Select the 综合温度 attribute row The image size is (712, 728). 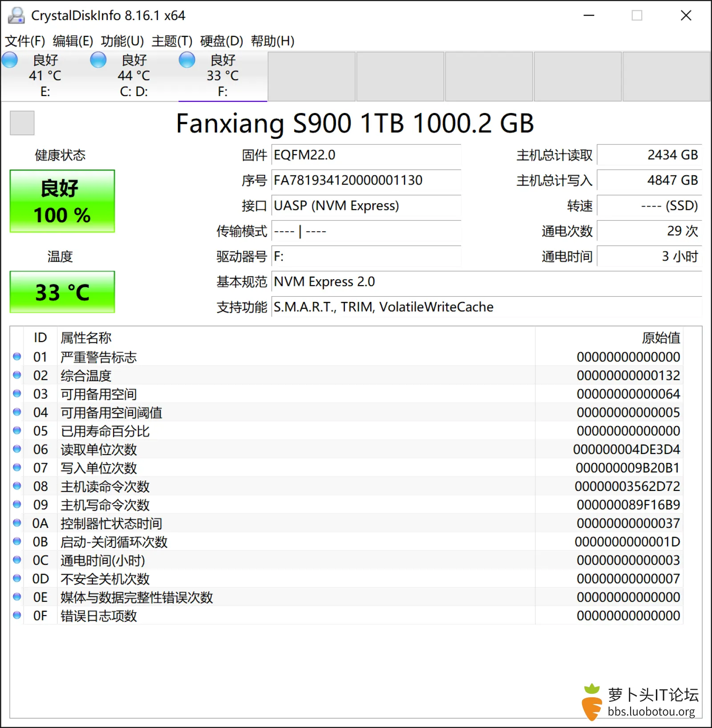(x=347, y=375)
